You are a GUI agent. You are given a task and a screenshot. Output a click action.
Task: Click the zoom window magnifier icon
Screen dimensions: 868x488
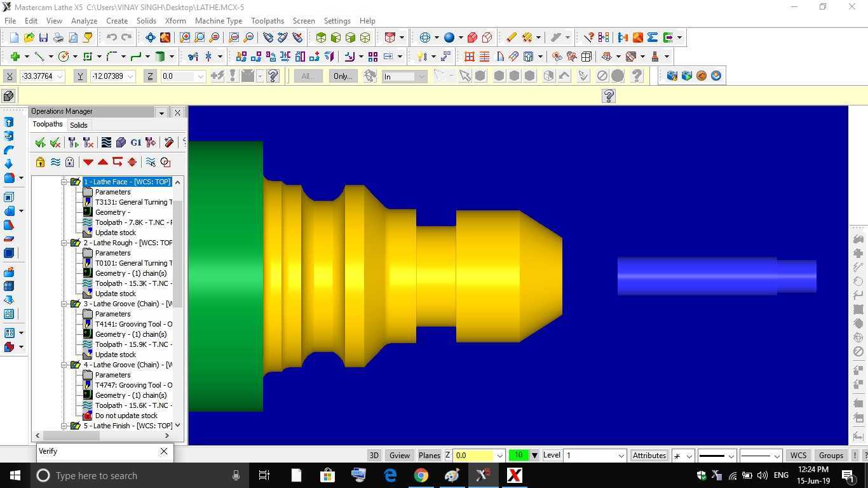point(185,37)
